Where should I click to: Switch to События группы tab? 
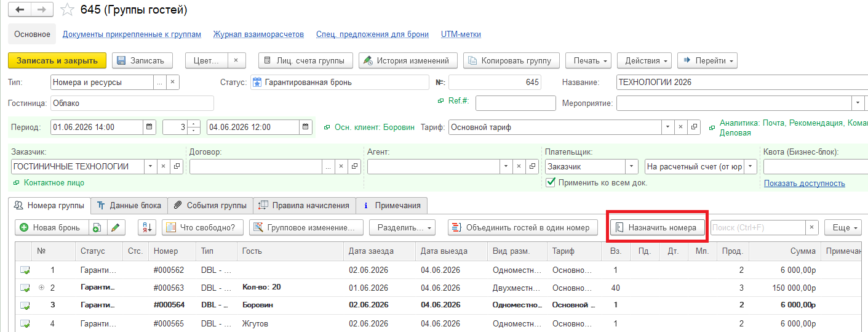pos(210,206)
